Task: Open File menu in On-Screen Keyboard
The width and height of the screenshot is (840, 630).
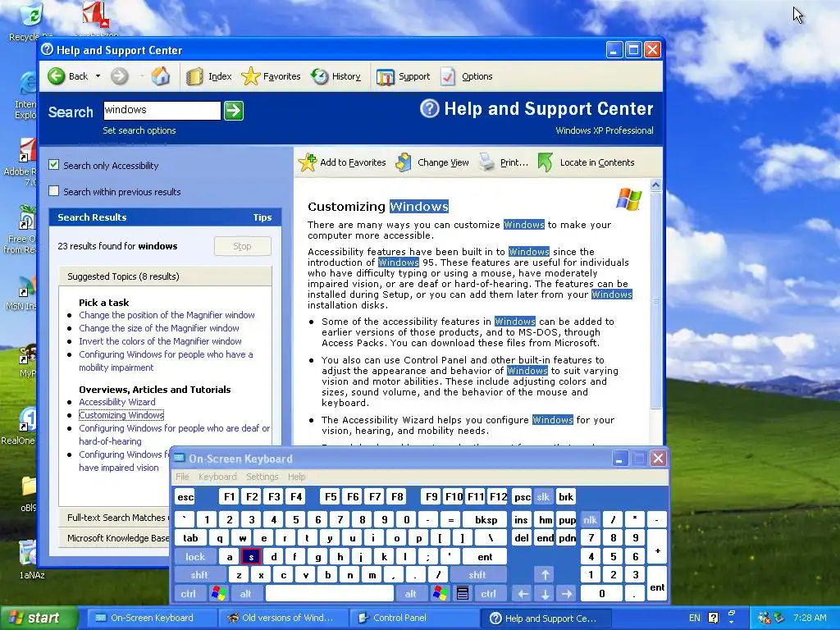Action: pos(182,477)
